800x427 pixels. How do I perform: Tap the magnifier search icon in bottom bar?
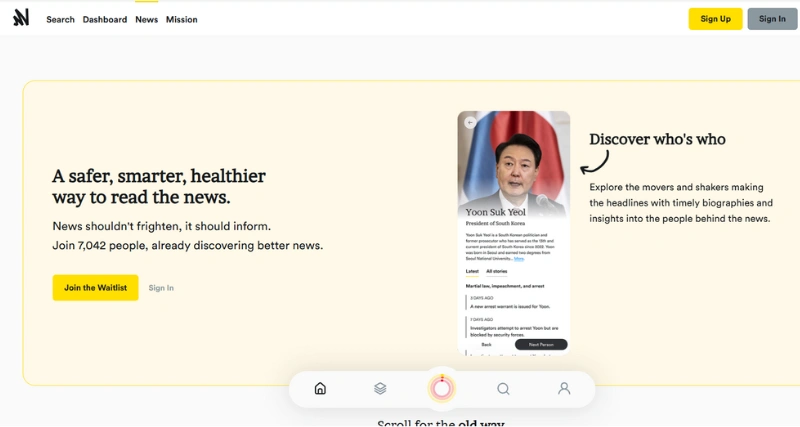coord(503,389)
